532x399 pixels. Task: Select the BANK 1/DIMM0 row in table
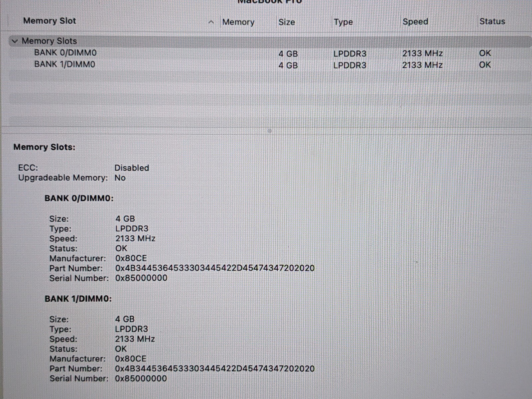[x=65, y=64]
